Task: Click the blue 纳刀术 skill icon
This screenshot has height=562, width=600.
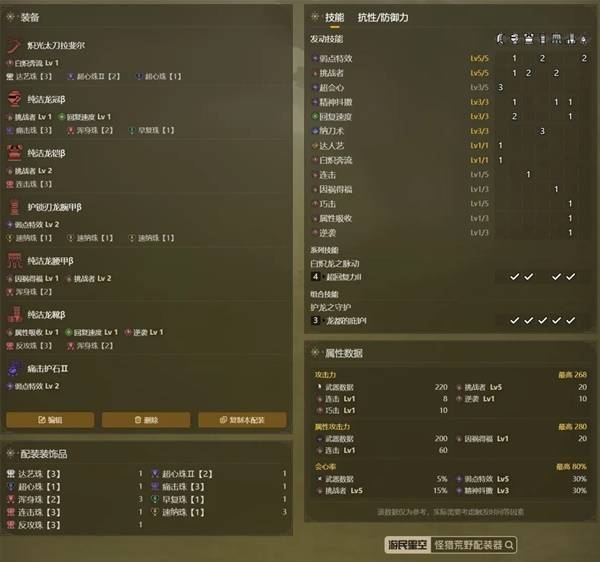Action: tap(315, 131)
